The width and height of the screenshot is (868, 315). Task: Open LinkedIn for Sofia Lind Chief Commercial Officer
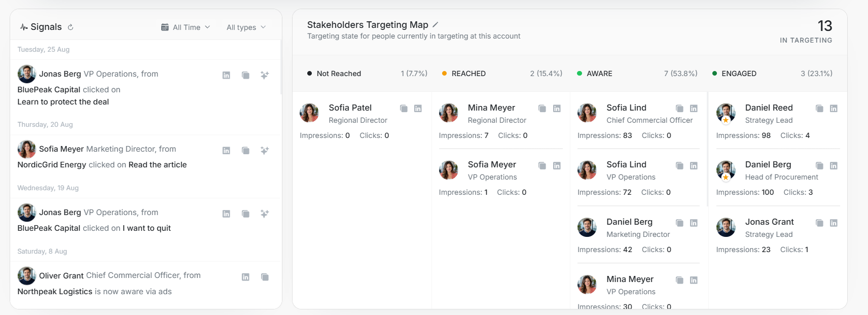click(694, 109)
